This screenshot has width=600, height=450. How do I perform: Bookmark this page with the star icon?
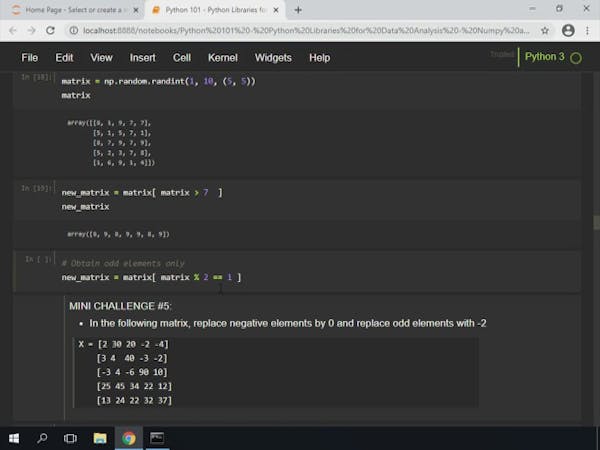pos(545,30)
